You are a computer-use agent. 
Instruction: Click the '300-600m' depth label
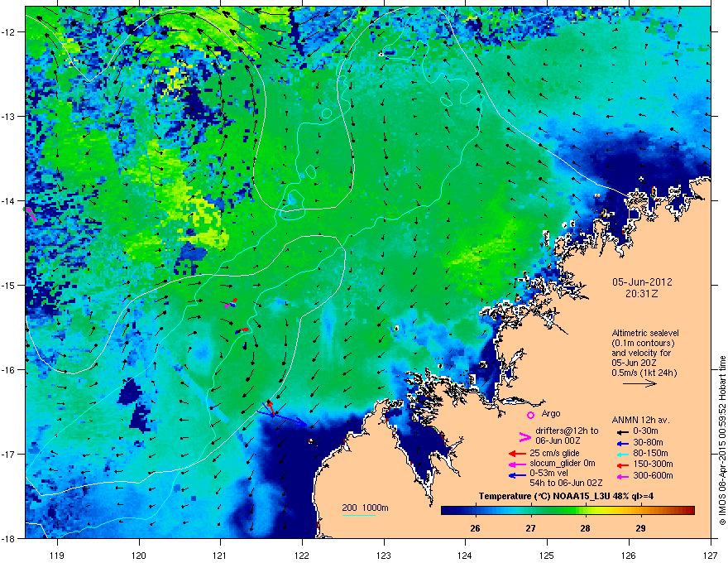point(653,476)
